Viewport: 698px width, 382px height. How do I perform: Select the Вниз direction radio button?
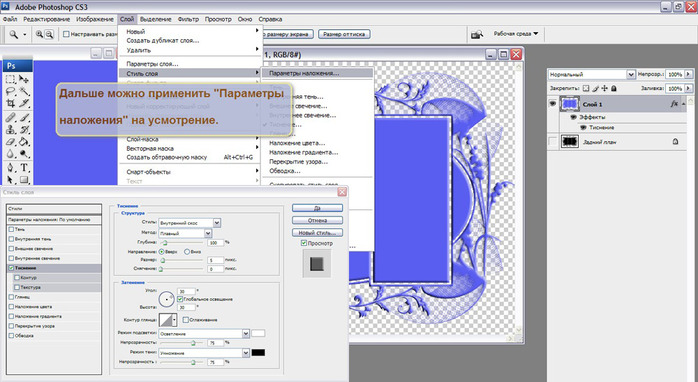(x=187, y=252)
